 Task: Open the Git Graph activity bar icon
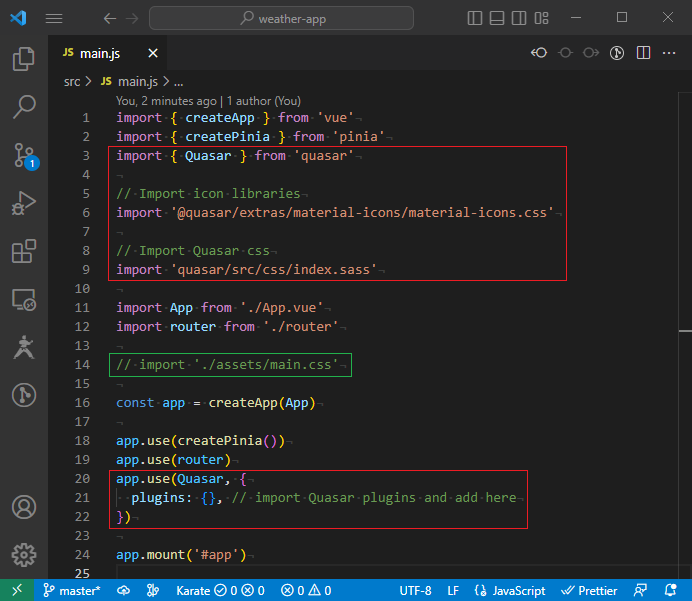(x=24, y=395)
